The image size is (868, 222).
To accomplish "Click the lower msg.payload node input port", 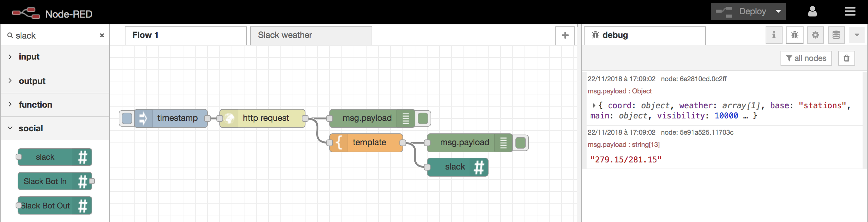I will tap(427, 142).
